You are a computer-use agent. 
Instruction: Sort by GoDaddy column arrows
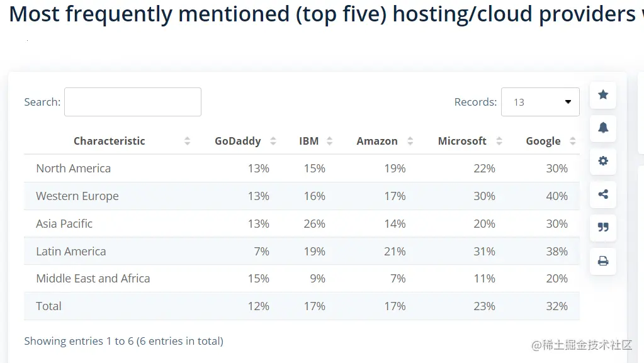(x=273, y=141)
